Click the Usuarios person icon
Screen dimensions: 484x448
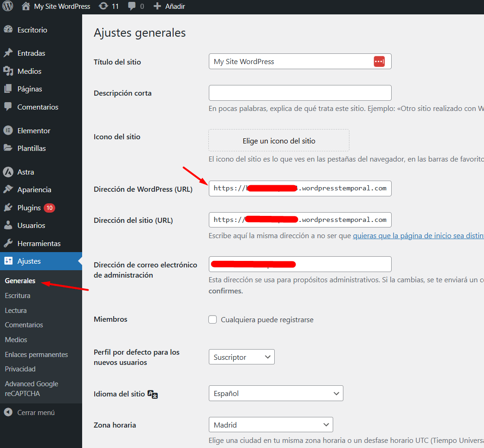click(8, 225)
